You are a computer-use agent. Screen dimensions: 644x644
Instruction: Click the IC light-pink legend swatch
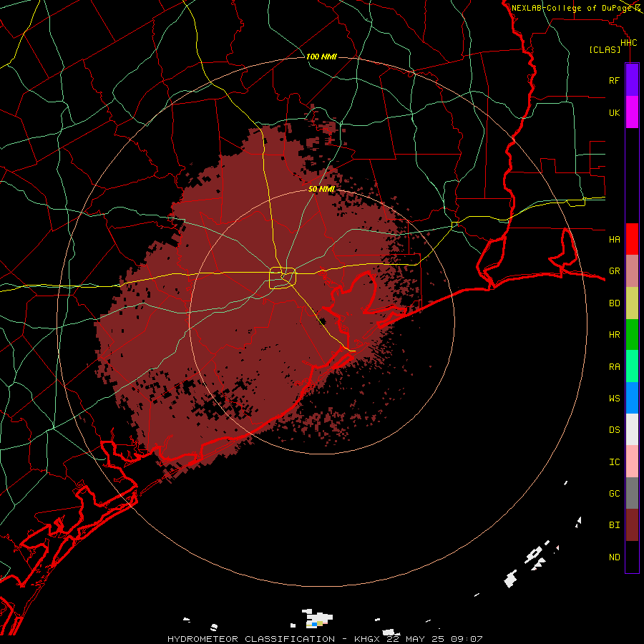tap(632, 462)
